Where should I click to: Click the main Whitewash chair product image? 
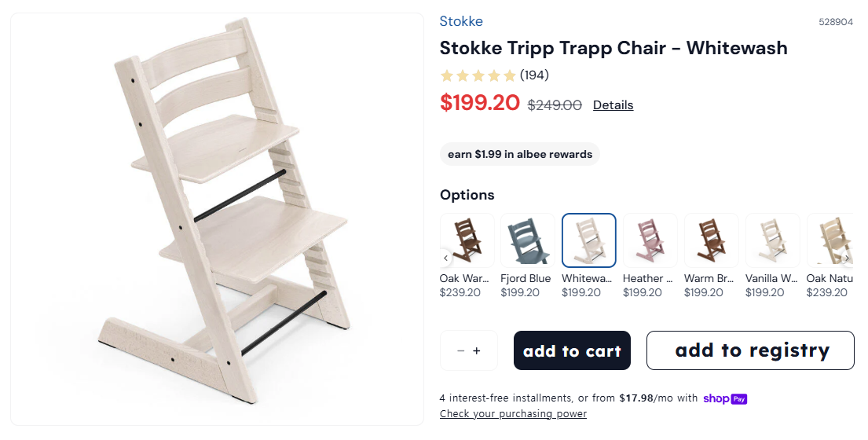pos(217,220)
